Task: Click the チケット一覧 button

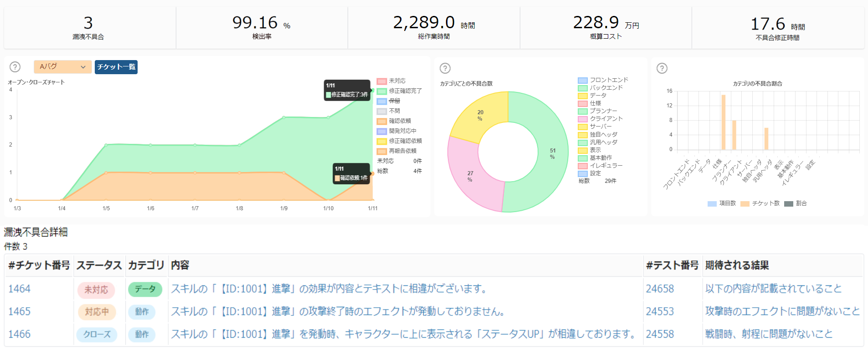Action: click(x=116, y=67)
